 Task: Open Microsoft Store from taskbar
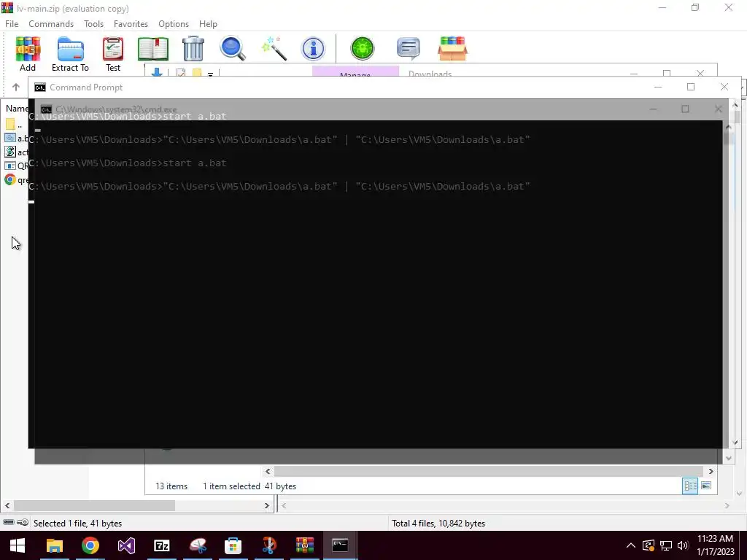[x=233, y=545]
